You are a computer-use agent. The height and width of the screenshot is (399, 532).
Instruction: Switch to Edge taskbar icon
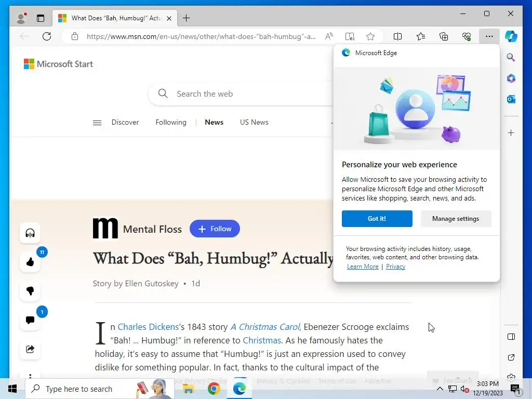[239, 389]
